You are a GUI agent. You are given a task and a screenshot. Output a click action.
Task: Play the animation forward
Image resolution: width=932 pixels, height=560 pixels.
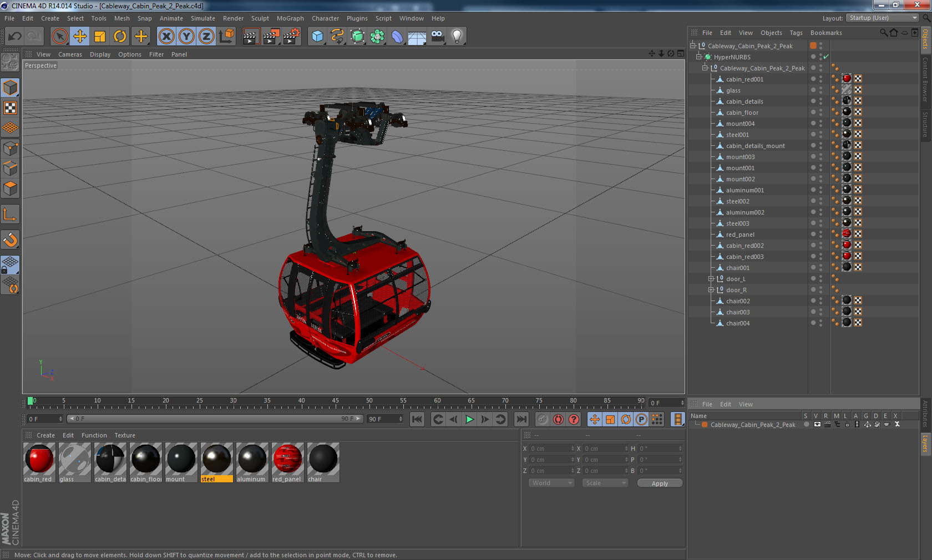(x=469, y=419)
